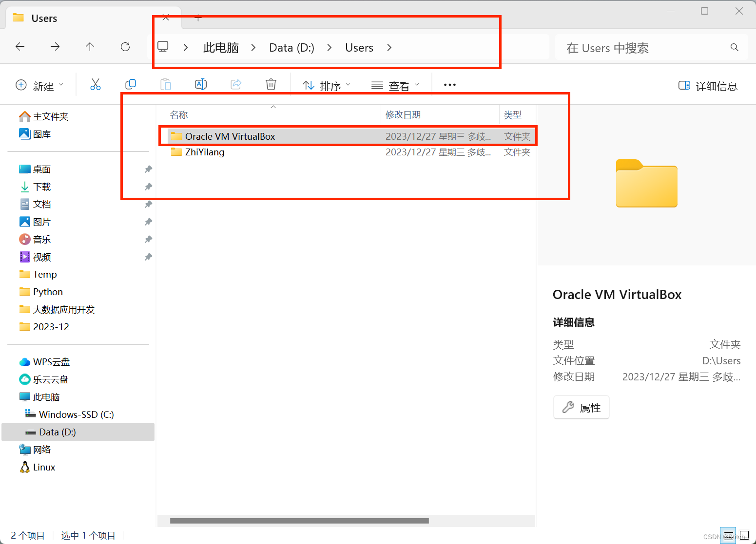Sort by 修改日期 column header
This screenshot has height=544, width=756.
403,115
